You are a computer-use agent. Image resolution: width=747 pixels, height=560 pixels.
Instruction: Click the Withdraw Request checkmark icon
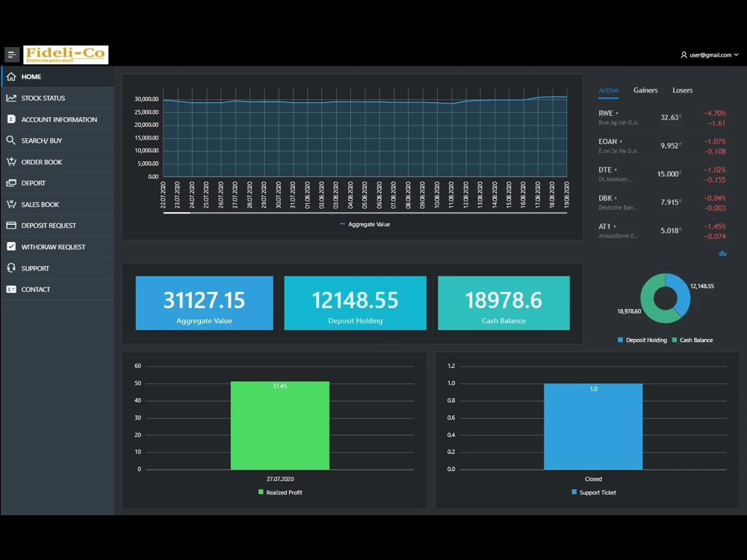click(11, 246)
